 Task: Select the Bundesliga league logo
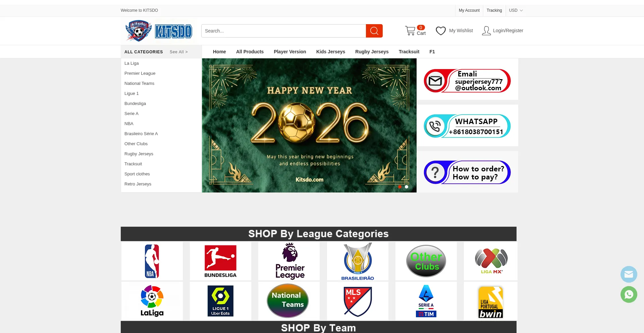point(220,261)
